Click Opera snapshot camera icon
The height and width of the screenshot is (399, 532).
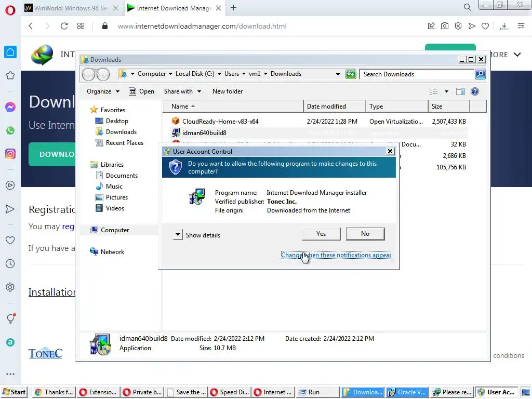click(445, 26)
